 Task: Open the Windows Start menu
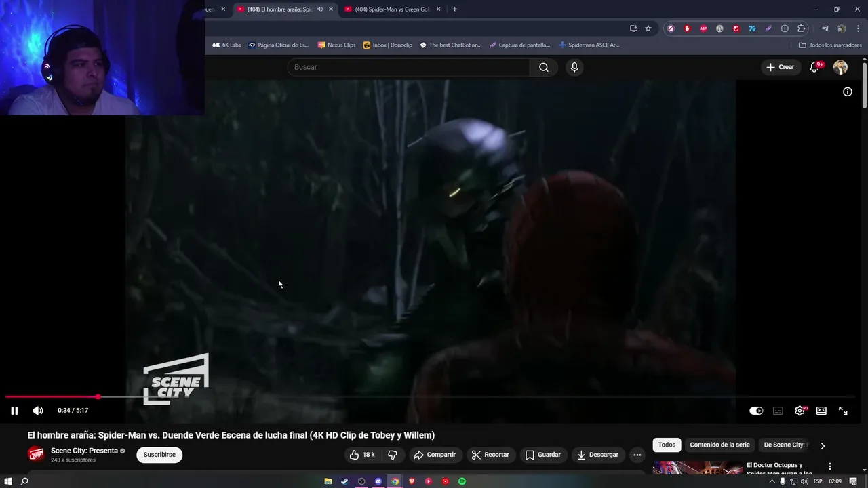8,481
